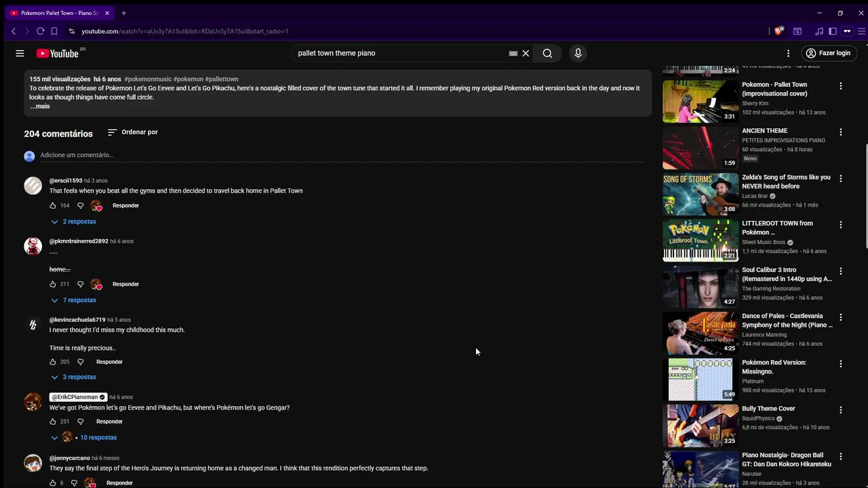Image resolution: width=868 pixels, height=488 pixels.
Task: Open the Pokemon - Pallet Town improvisational cover thumbnail
Action: tap(701, 101)
